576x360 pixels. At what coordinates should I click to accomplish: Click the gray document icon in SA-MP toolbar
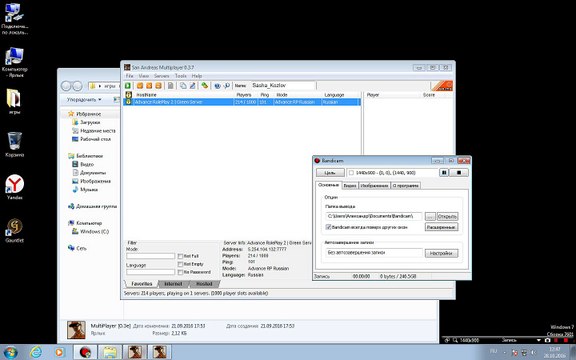point(171,86)
